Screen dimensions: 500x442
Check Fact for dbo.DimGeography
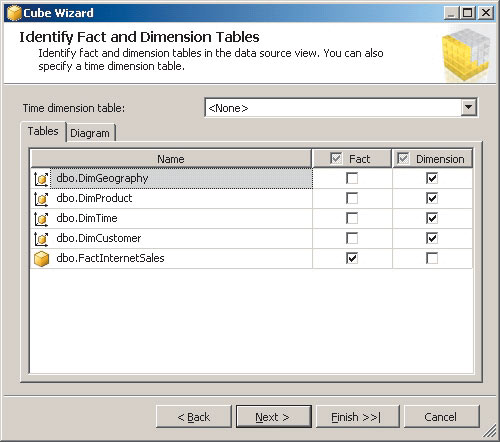click(x=352, y=178)
